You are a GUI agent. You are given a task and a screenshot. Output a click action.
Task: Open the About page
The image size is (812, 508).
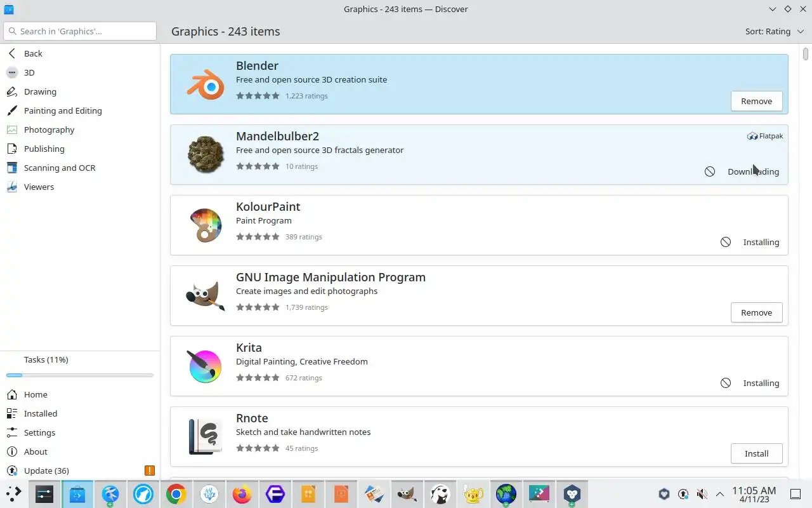80,451
